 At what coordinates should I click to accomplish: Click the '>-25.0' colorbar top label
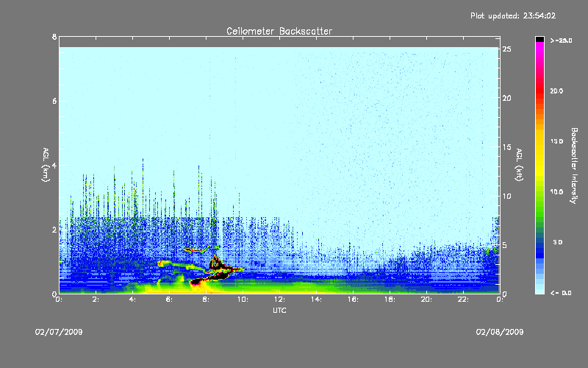point(561,40)
